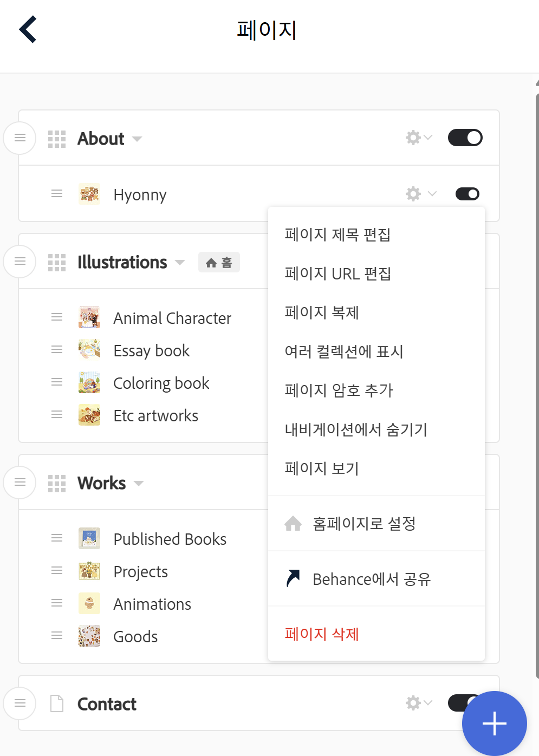Click the back arrow to leave Pages
This screenshot has width=539, height=756.
[x=27, y=29]
